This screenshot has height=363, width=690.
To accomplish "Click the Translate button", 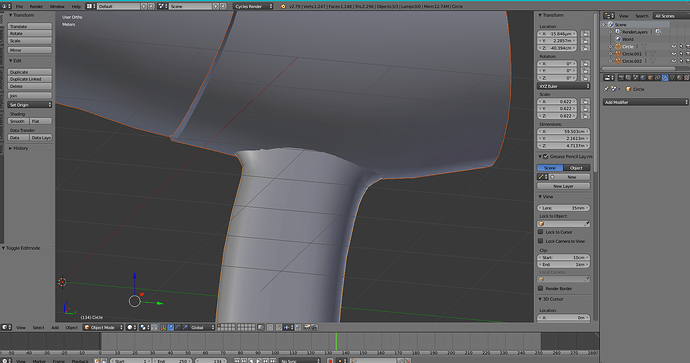I will pos(30,26).
